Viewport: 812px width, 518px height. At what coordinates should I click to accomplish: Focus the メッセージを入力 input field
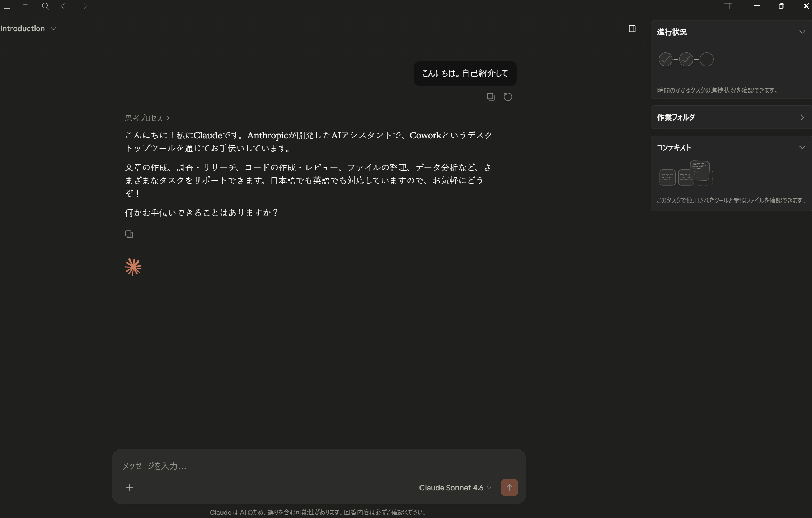click(319, 466)
